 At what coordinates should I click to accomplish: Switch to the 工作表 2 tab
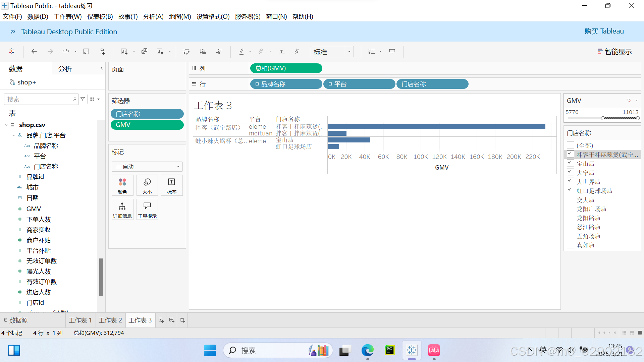(110, 320)
